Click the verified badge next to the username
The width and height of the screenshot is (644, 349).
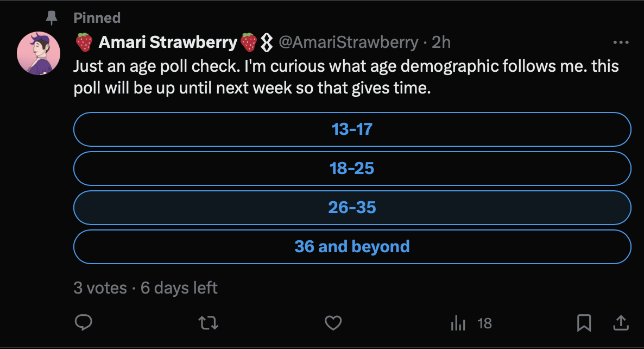265,42
